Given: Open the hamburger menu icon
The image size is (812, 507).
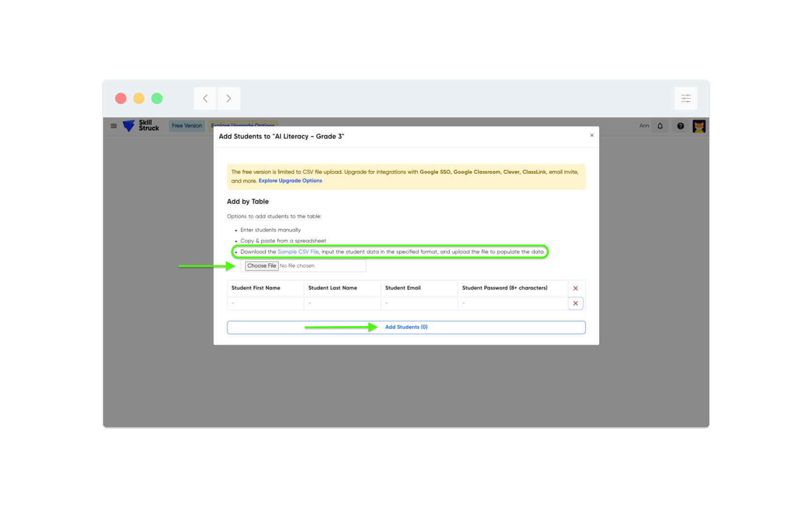Looking at the screenshot, I should coord(113,126).
